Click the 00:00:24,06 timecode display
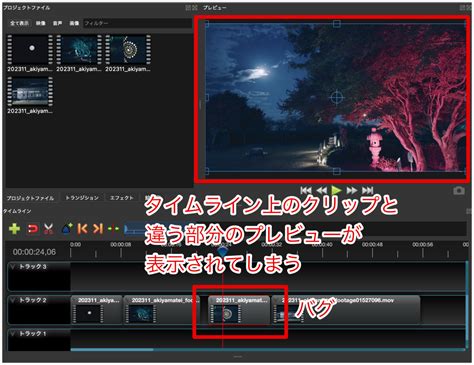This screenshot has width=474, height=365. pos(34,252)
